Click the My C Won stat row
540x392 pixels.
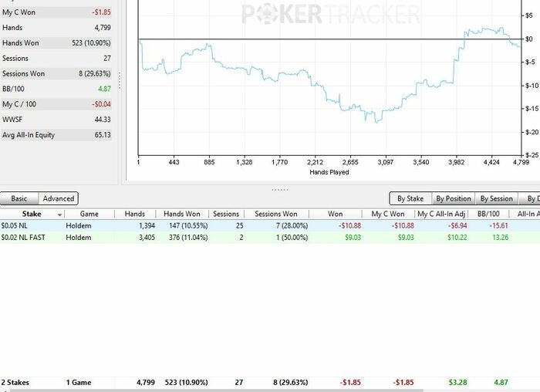click(56, 12)
